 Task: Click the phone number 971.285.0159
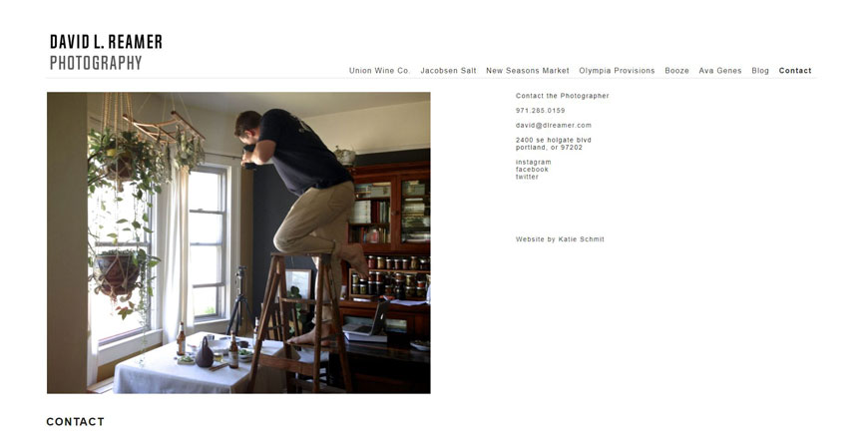tap(541, 111)
